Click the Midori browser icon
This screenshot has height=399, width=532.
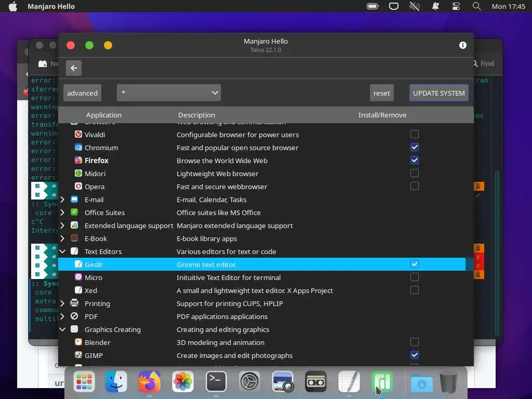coord(78,174)
